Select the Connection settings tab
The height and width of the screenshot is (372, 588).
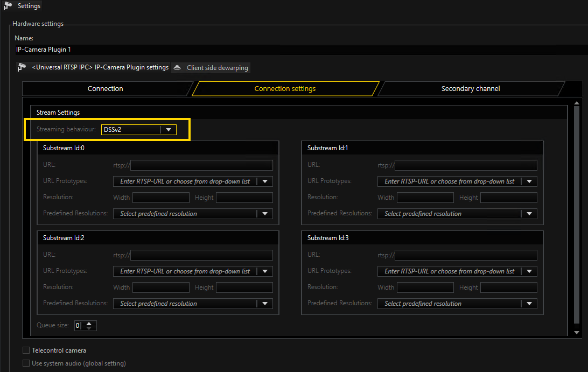coord(285,88)
